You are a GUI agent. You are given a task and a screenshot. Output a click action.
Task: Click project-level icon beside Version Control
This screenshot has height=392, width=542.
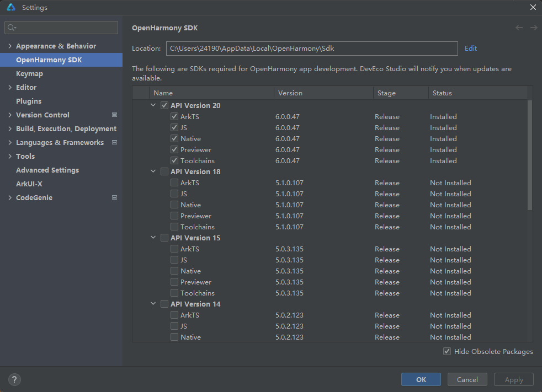pyautogui.click(x=114, y=115)
